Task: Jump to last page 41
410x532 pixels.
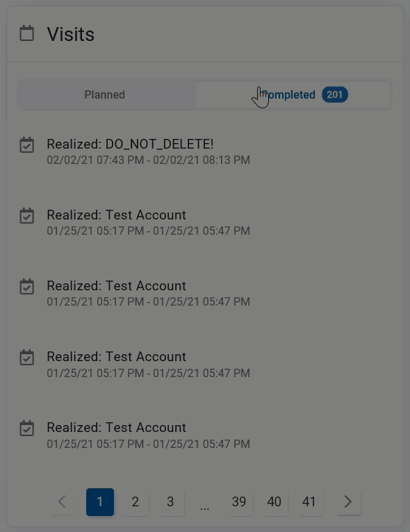Action: 309,502
